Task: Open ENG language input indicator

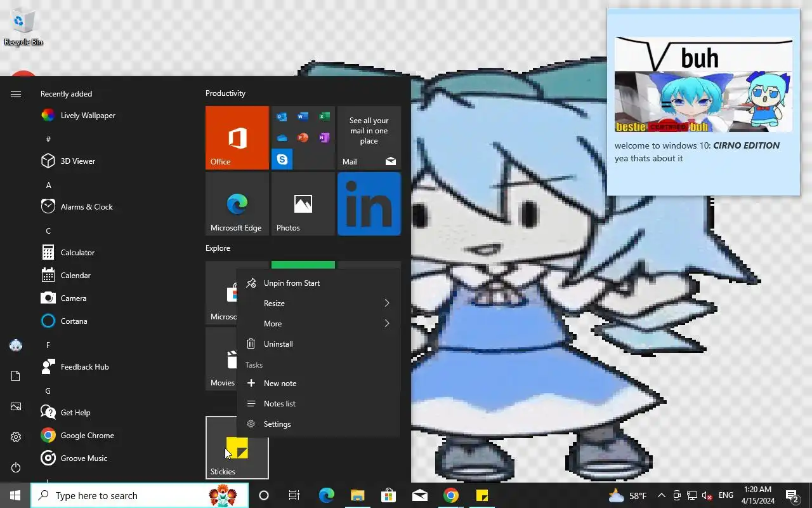Action: tap(726, 495)
